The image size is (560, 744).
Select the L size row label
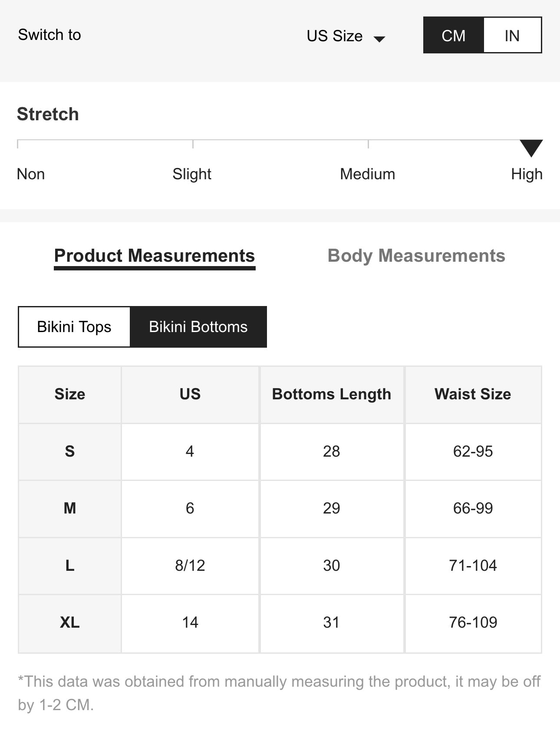(x=69, y=566)
